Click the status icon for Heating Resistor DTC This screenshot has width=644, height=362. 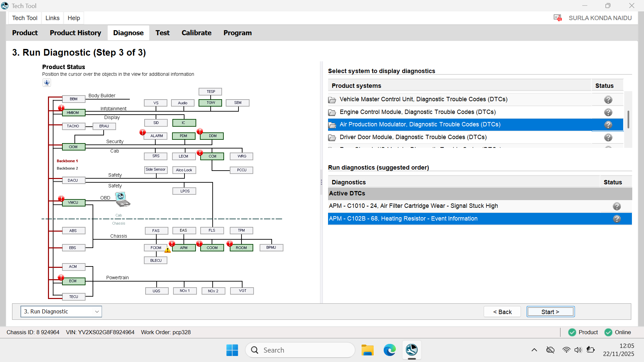[617, 219]
